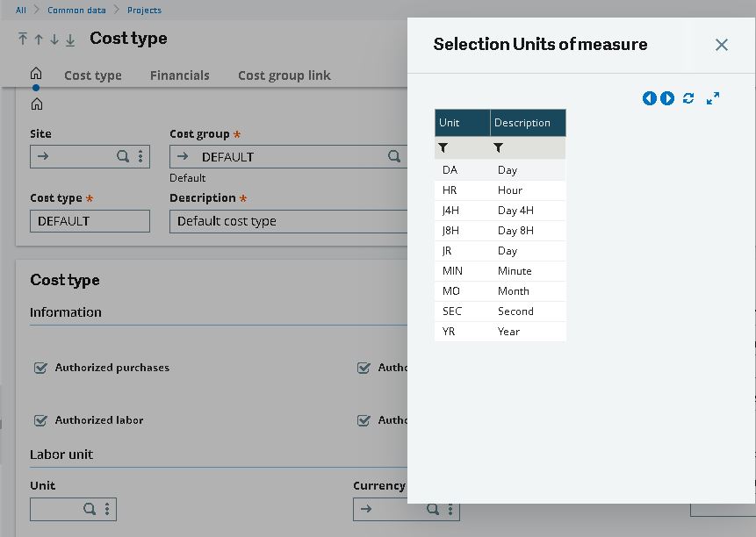Toggle Authorized purchases checkbox
The height and width of the screenshot is (537, 756).
point(40,368)
